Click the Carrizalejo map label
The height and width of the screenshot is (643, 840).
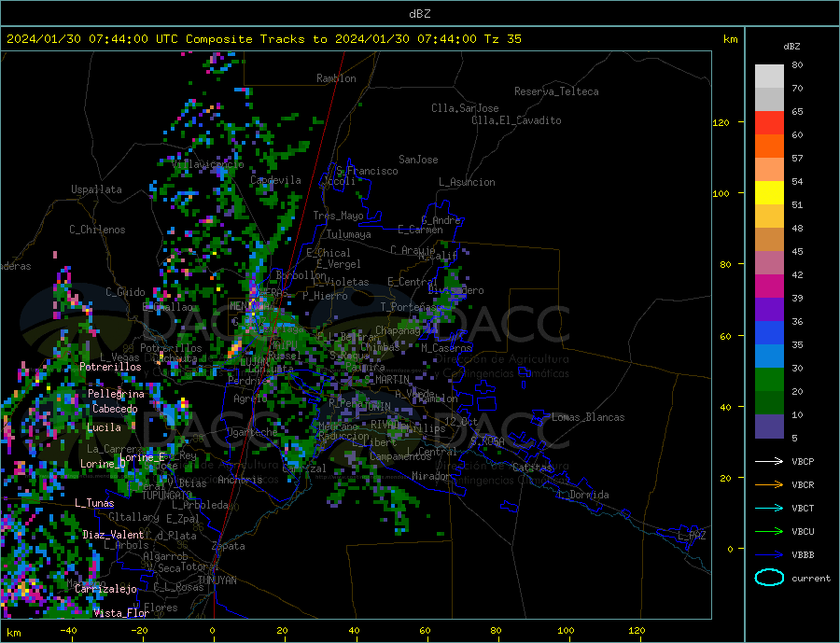pyautogui.click(x=105, y=590)
